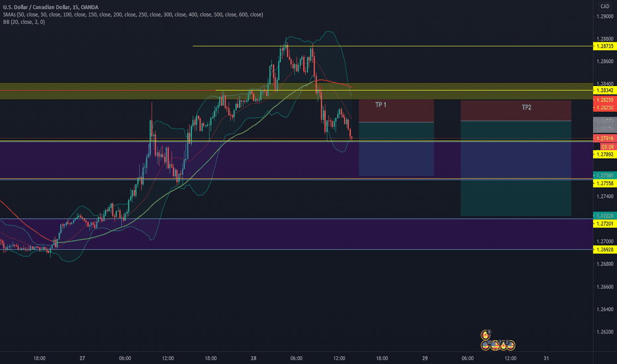Click the CAD currency label on the price axis

tap(605, 7)
